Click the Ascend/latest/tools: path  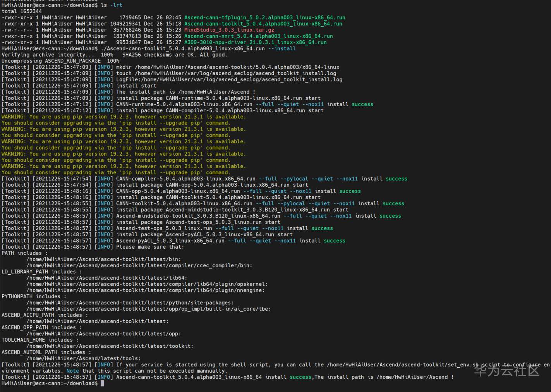(x=84, y=358)
